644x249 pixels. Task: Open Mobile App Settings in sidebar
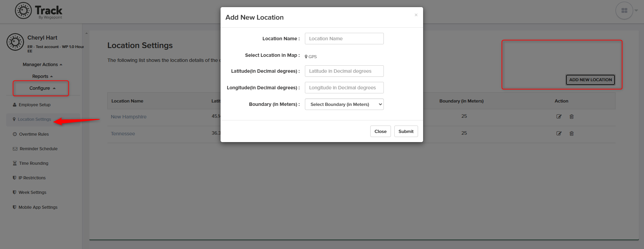click(35, 207)
